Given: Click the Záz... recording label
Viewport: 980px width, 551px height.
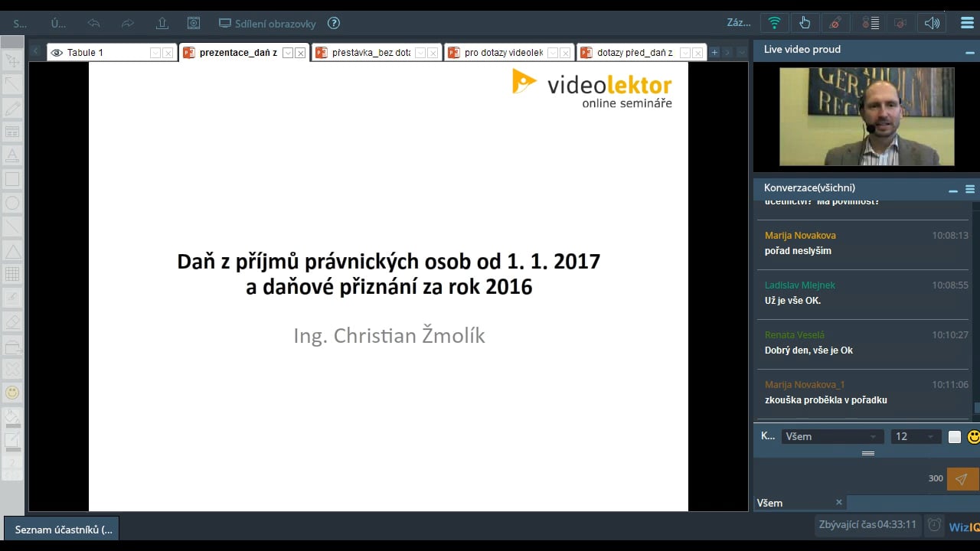Looking at the screenshot, I should coord(739,23).
